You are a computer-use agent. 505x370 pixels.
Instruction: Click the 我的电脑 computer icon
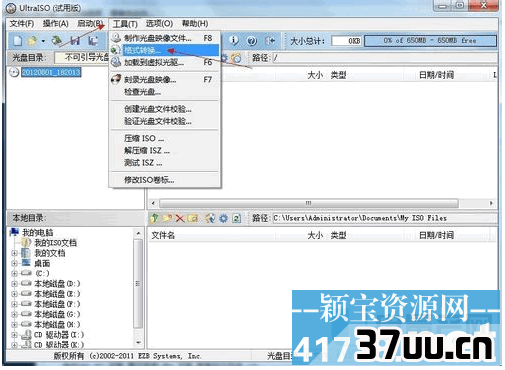click(x=14, y=232)
